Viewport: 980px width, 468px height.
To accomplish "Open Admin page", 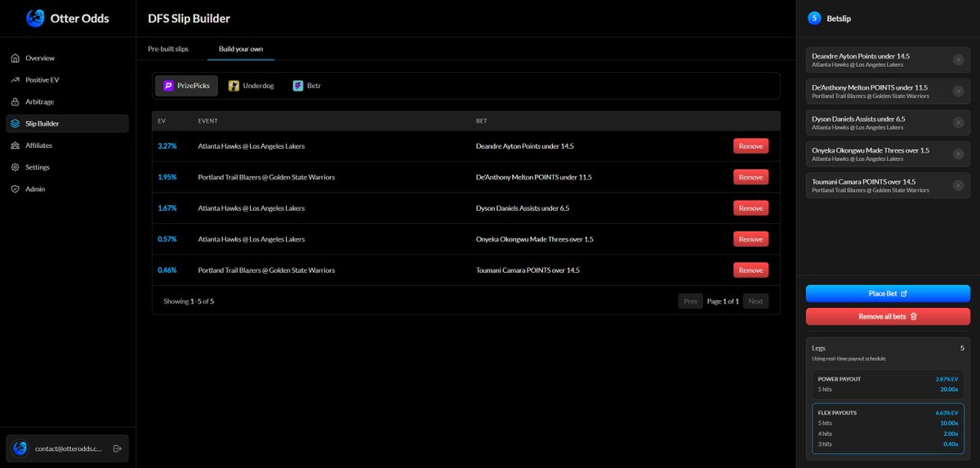I will pyautogui.click(x=67, y=189).
